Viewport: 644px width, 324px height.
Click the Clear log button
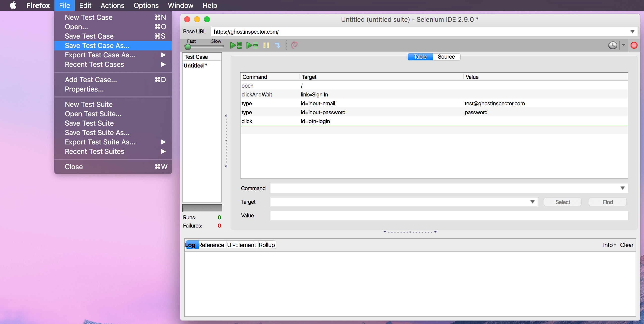[x=626, y=245]
